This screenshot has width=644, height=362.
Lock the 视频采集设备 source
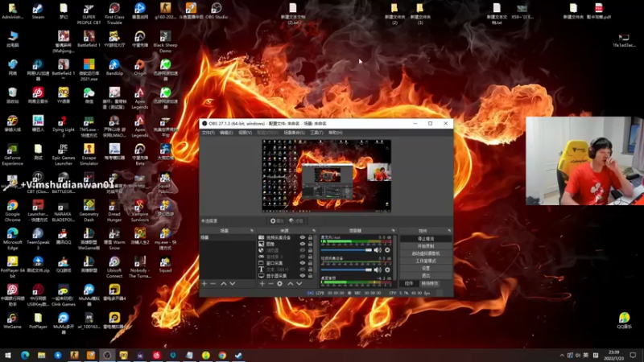coord(310,237)
